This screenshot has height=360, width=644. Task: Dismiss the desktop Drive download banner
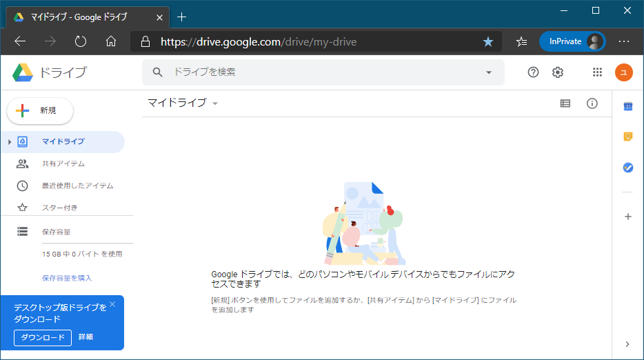pos(112,304)
